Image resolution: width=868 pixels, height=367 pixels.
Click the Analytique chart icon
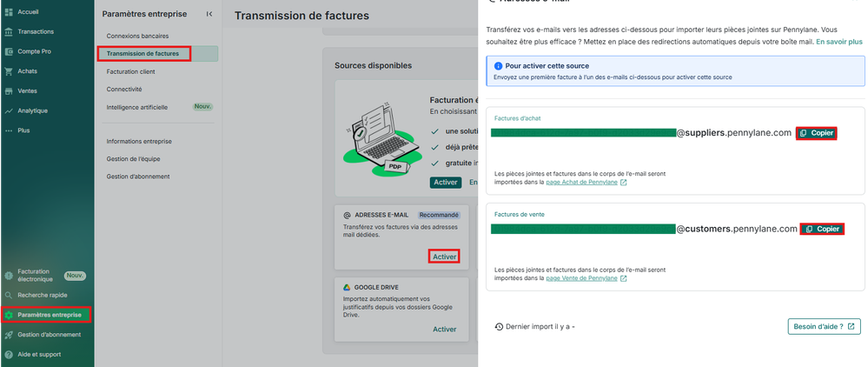pos(9,110)
